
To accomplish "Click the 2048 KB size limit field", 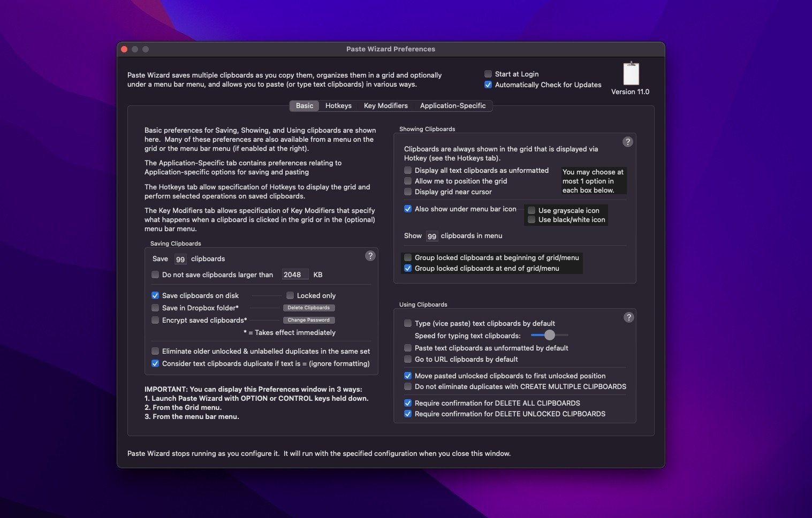I will click(x=295, y=275).
